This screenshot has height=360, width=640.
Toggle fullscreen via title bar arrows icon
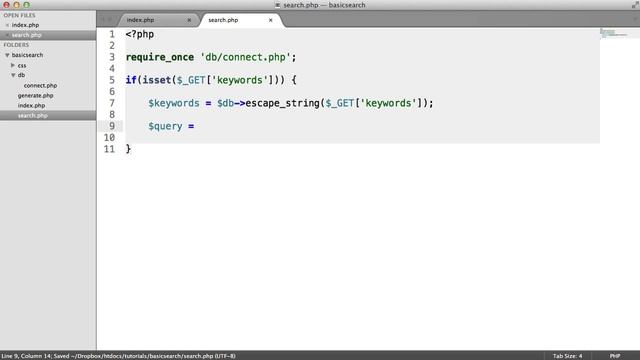coord(635,5)
